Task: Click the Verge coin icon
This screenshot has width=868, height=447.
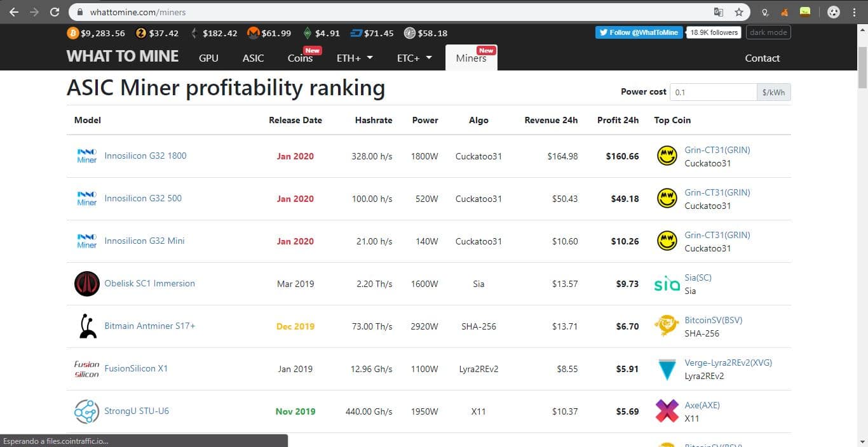Action: coord(667,369)
